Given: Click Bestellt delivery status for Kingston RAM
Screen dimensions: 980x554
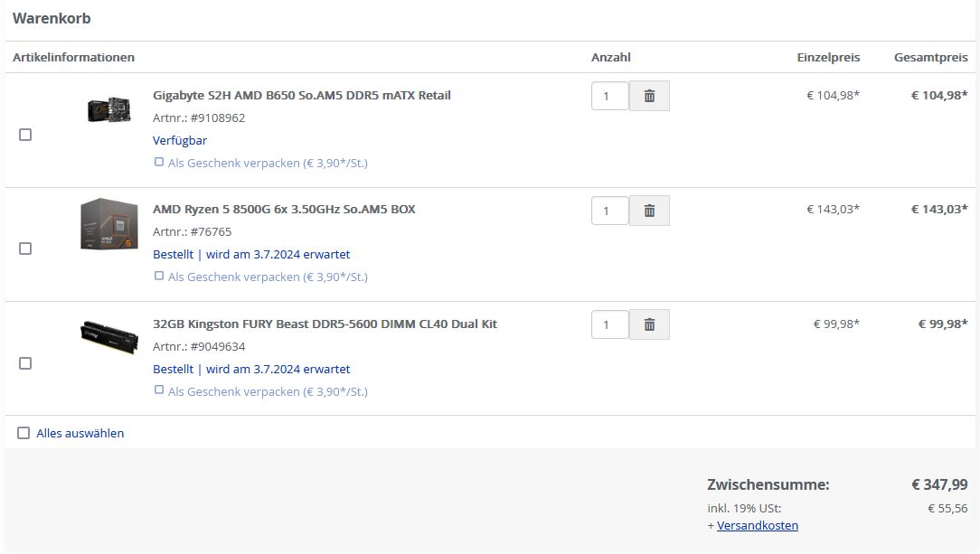Looking at the screenshot, I should click(x=251, y=369).
